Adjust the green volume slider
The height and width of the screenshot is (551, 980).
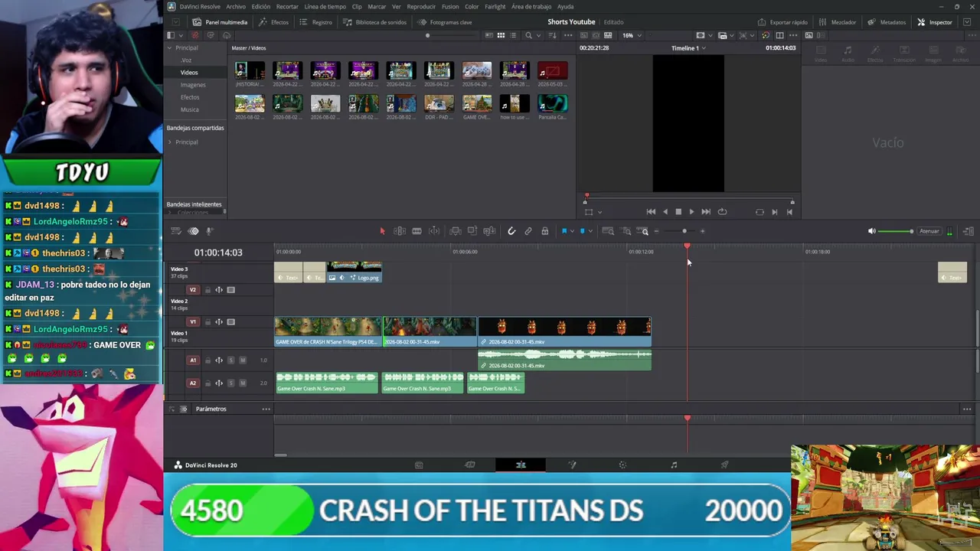(x=895, y=231)
